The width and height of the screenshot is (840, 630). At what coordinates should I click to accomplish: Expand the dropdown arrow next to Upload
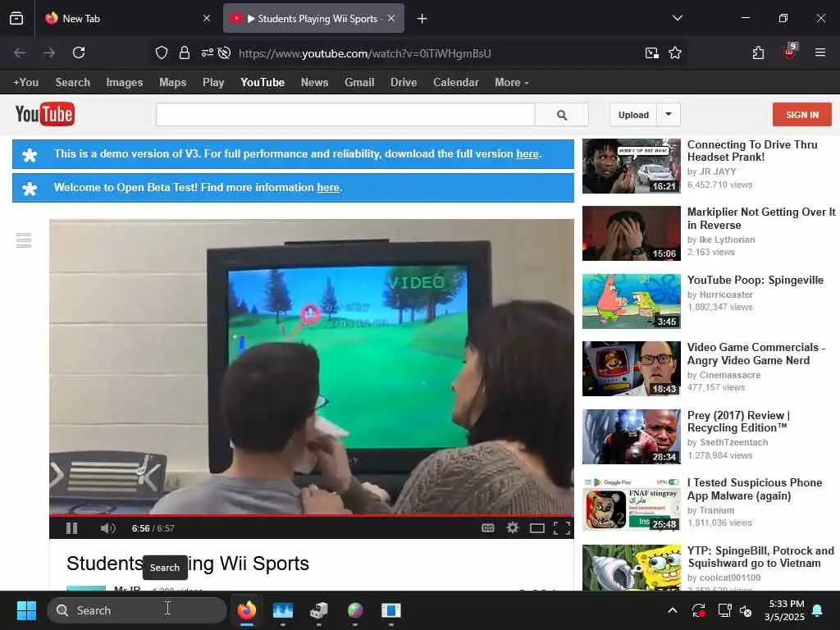669,115
